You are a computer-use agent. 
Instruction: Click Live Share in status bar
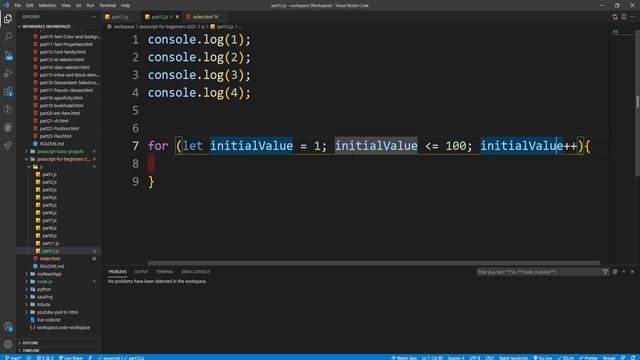71,358
